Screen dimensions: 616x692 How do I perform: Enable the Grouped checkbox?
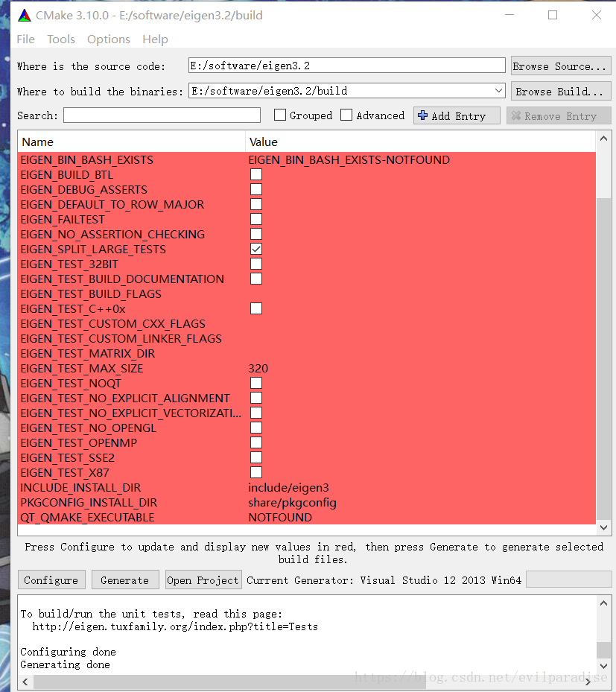(280, 115)
